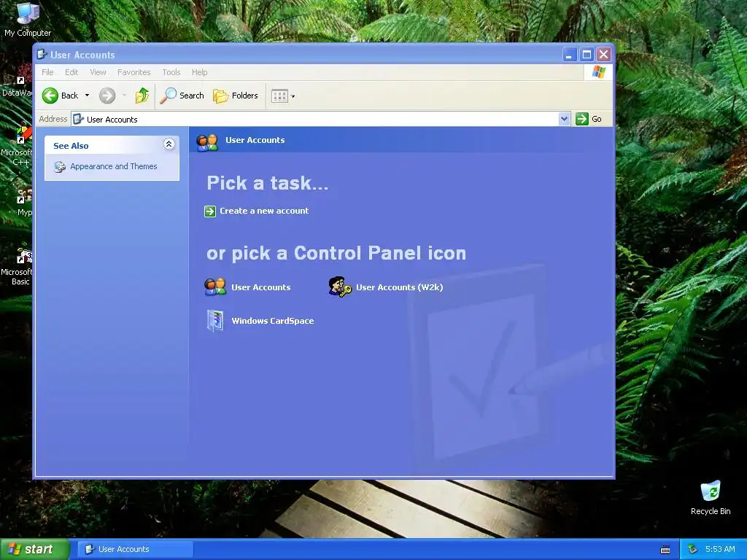The image size is (747, 560).
Task: Open the Favorites menu
Action: coord(134,72)
